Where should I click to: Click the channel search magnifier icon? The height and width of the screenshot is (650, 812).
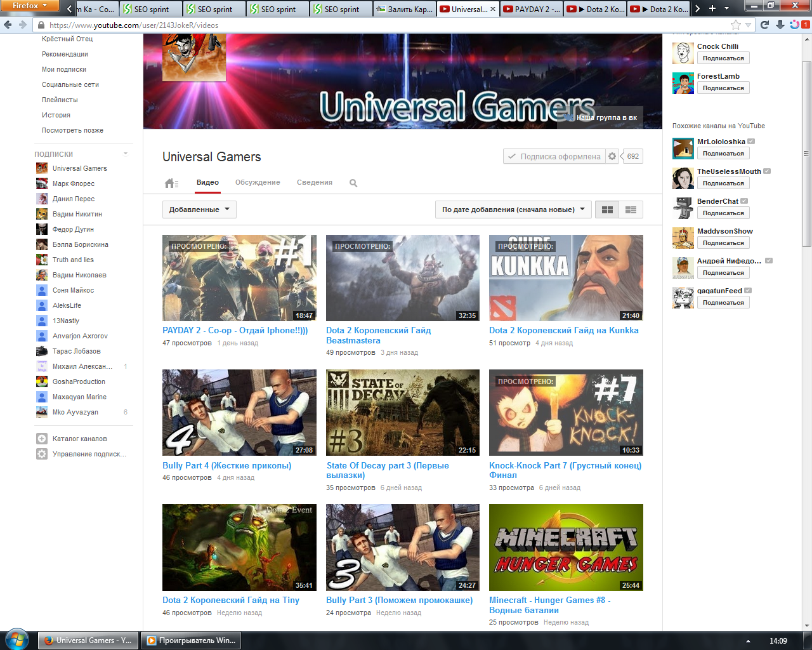[x=353, y=183]
